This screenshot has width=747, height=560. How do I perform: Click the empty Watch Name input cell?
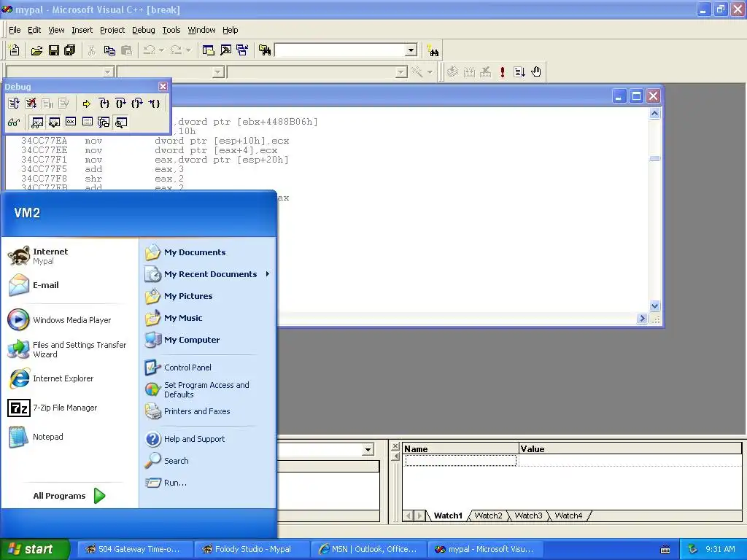460,460
